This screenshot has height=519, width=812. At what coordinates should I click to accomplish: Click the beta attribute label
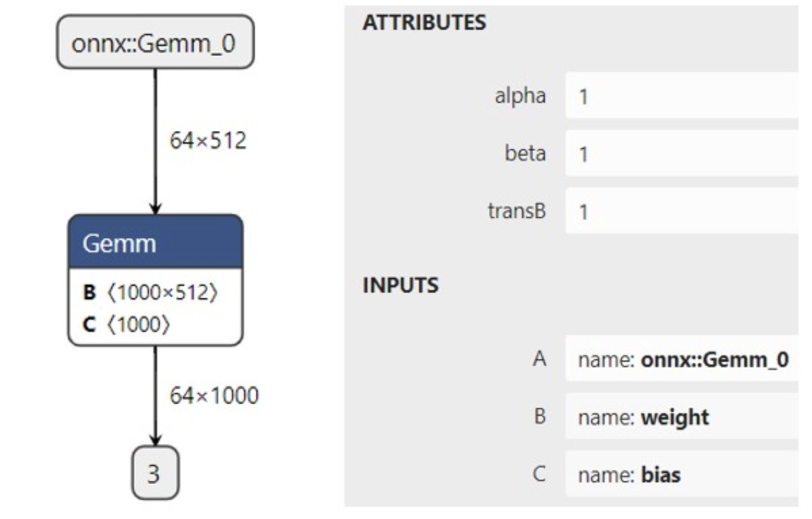point(525,154)
